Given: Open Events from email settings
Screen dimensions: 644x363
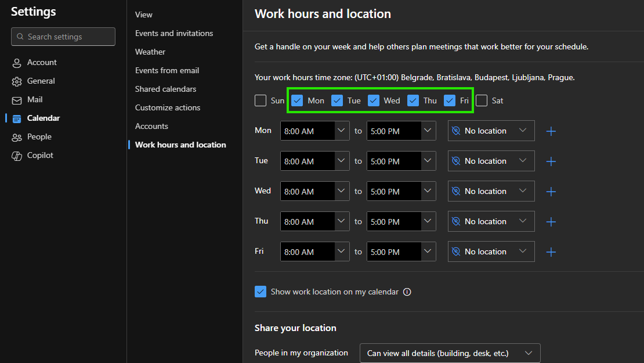Looking at the screenshot, I should (x=167, y=70).
